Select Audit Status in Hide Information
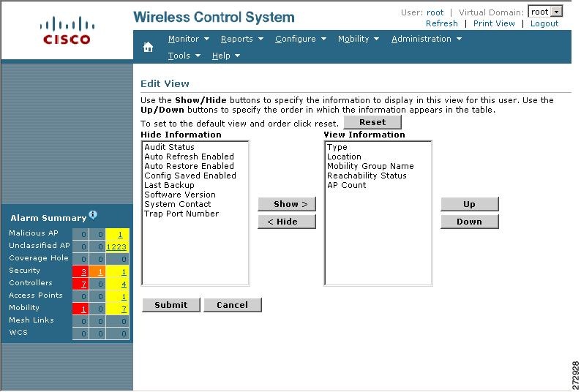This screenshot has width=581, height=392. tap(169, 147)
